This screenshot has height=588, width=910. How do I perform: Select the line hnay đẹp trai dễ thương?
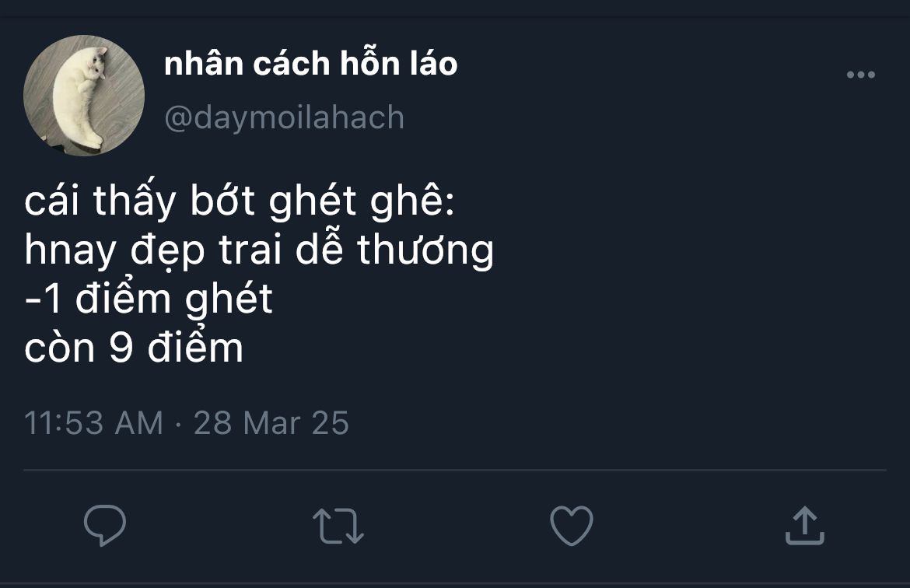[259, 250]
